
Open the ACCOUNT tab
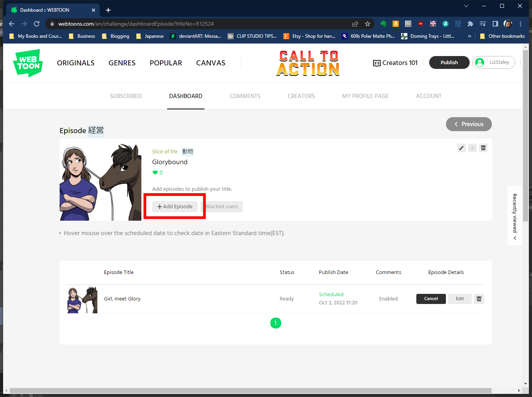429,96
